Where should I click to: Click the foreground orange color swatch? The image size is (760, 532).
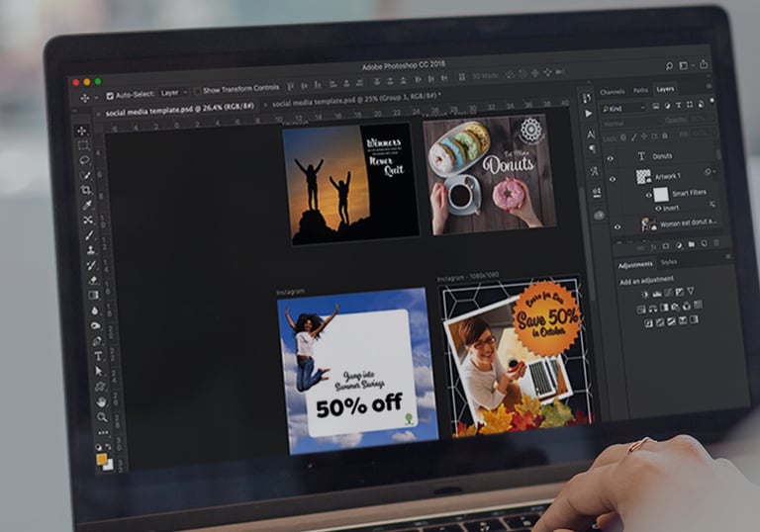[x=101, y=459]
